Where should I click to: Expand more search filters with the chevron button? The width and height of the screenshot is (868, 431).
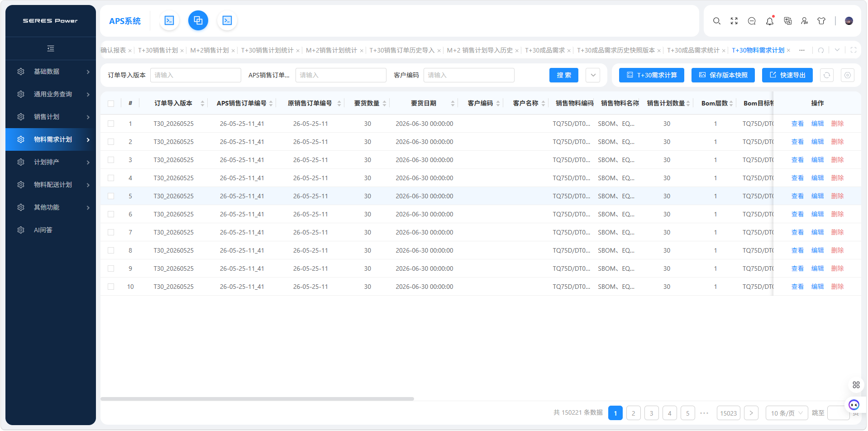pos(593,75)
